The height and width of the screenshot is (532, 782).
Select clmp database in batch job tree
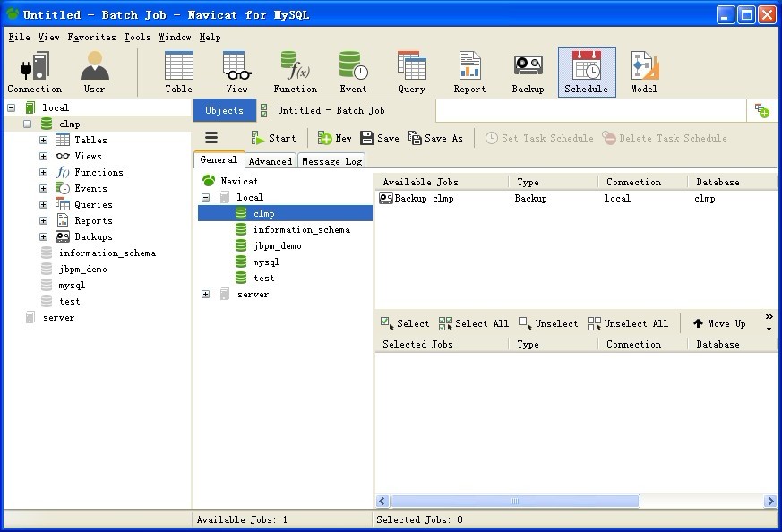coord(285,213)
